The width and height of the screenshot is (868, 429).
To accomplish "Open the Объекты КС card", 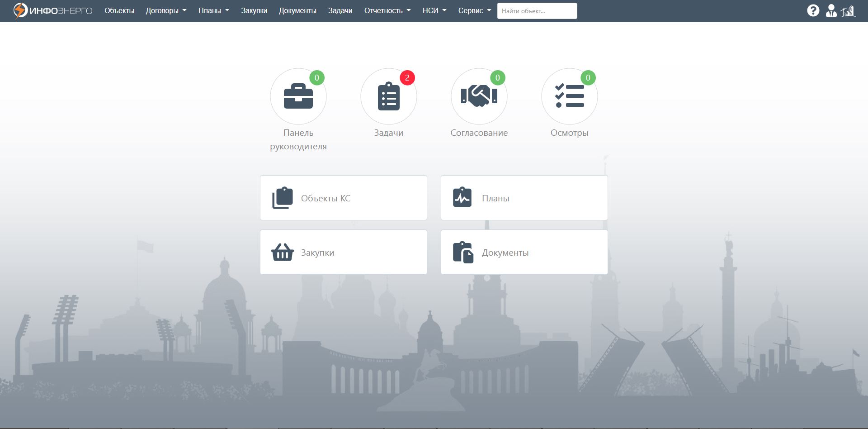I will tap(344, 198).
